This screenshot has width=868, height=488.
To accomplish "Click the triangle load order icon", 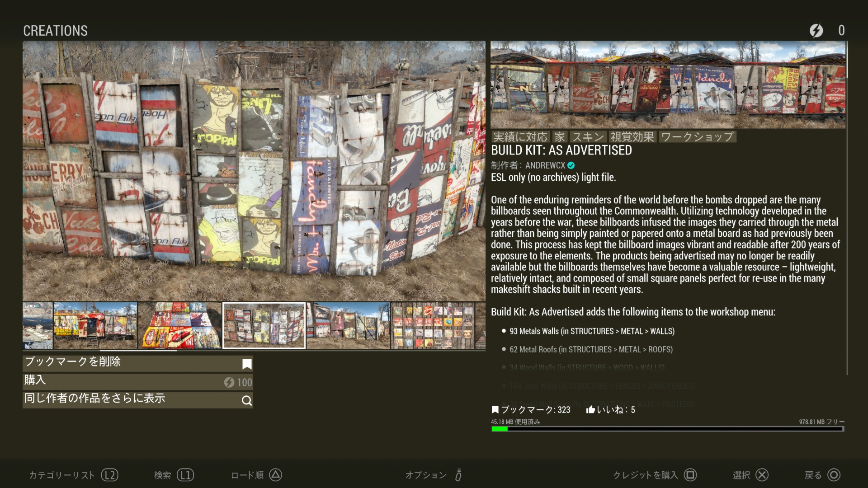I will pos(275,475).
